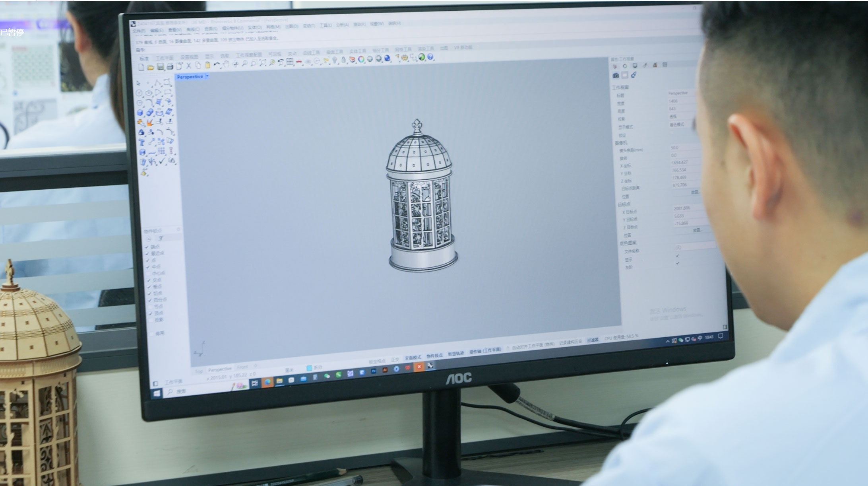Click the Undo arrow icon
Image resolution: width=868 pixels, height=486 pixels.
click(x=217, y=65)
